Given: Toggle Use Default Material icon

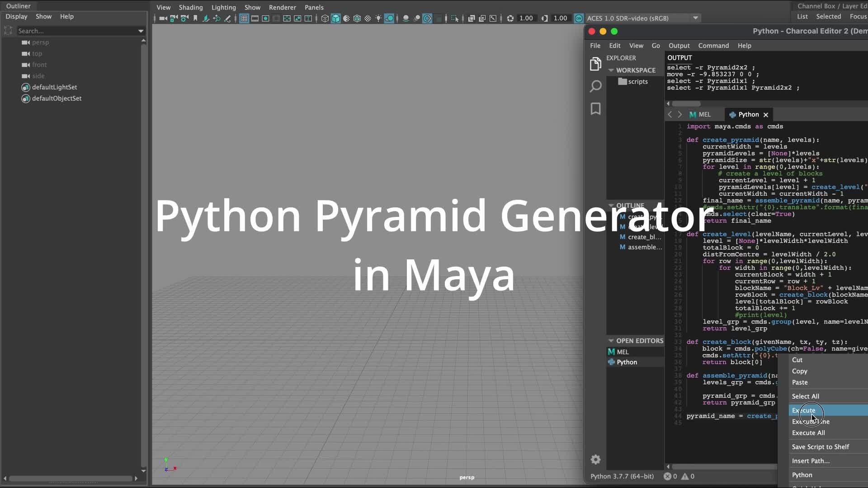Looking at the screenshot, I should (x=346, y=19).
